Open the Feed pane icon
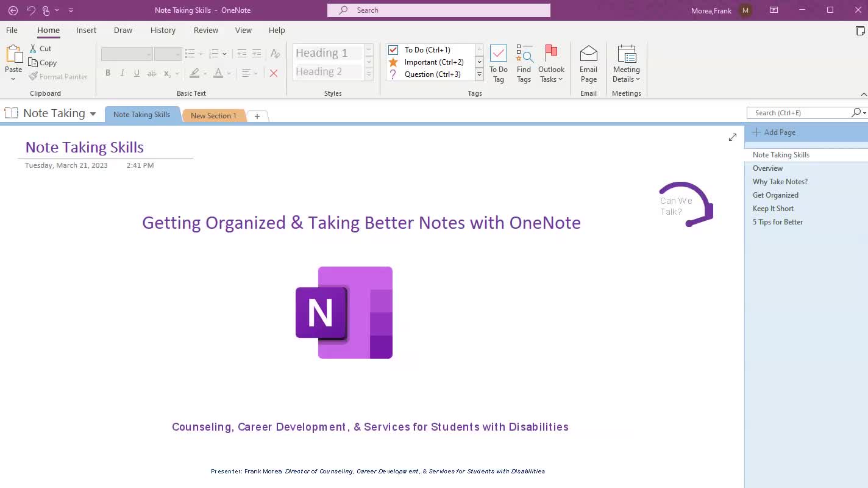 point(860,30)
